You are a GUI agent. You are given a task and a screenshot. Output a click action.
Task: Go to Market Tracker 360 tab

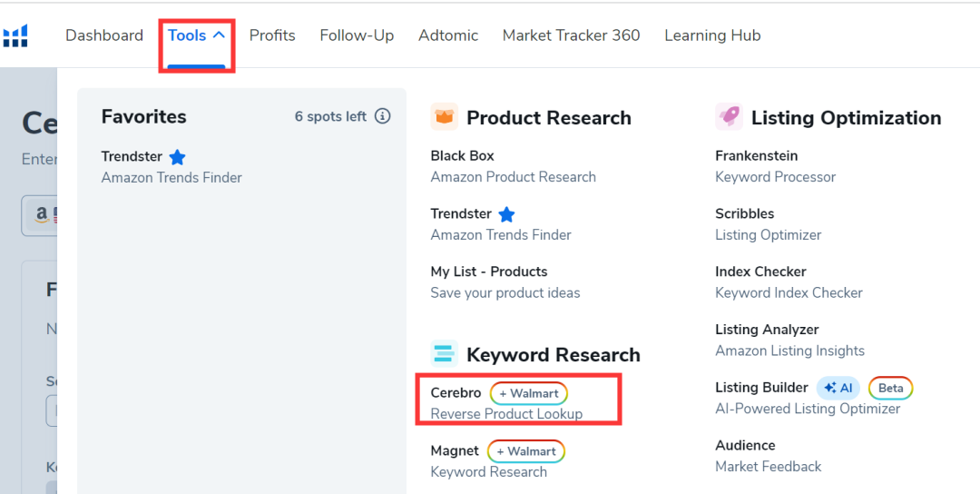(571, 35)
